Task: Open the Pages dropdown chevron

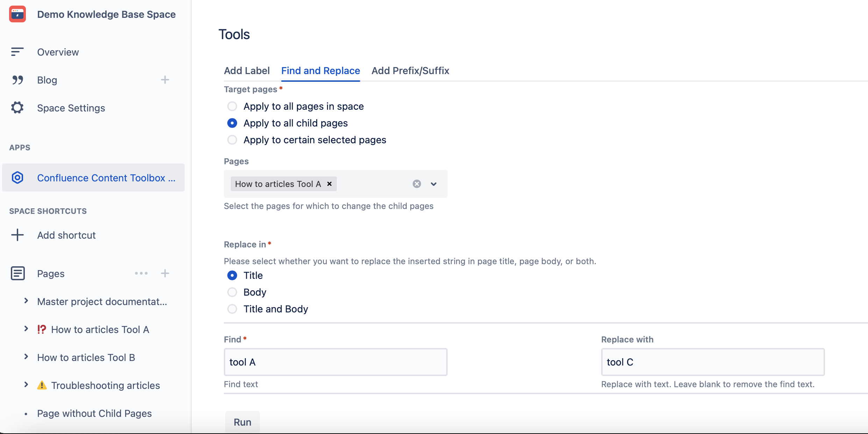Action: [434, 184]
